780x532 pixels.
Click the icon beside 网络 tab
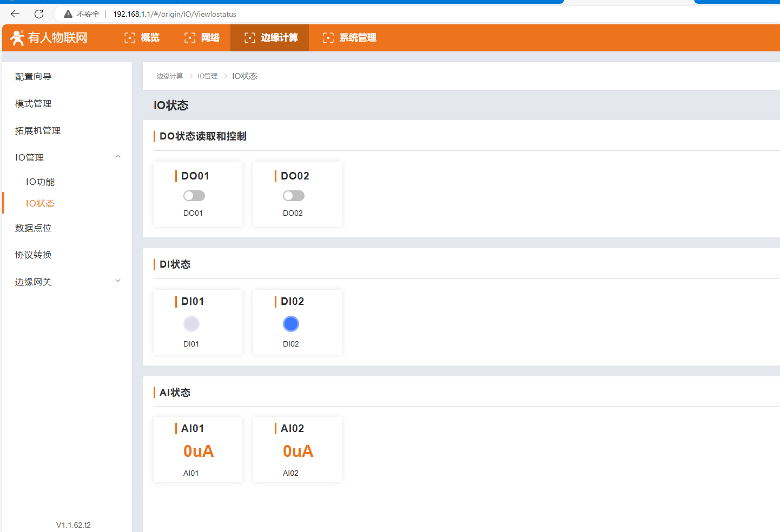tap(190, 38)
